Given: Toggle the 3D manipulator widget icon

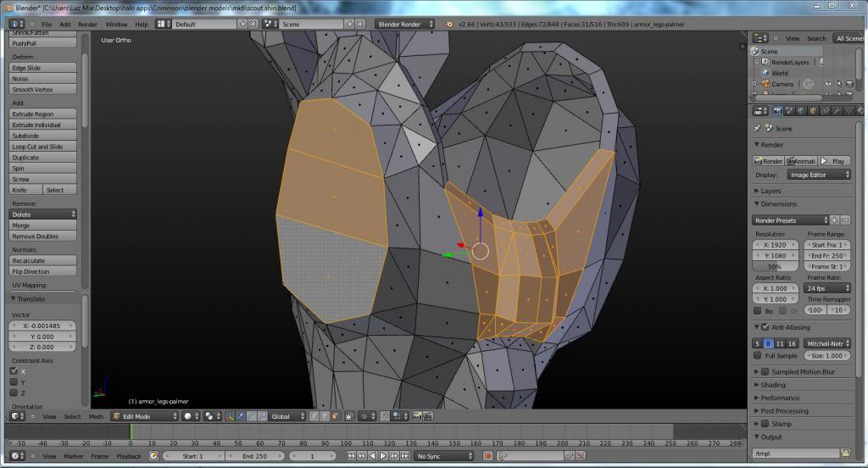Looking at the screenshot, I should pos(230,416).
